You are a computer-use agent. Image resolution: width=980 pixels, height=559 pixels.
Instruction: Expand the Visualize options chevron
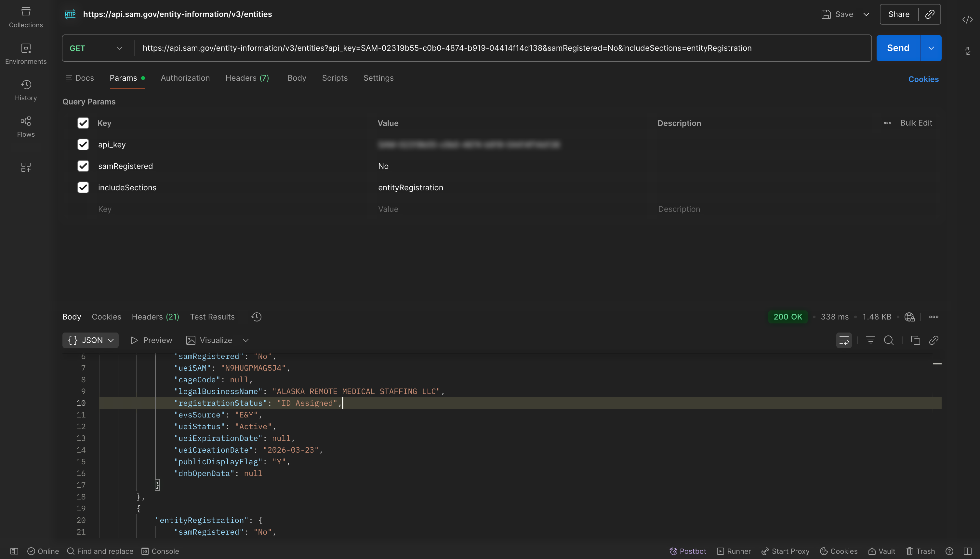246,340
